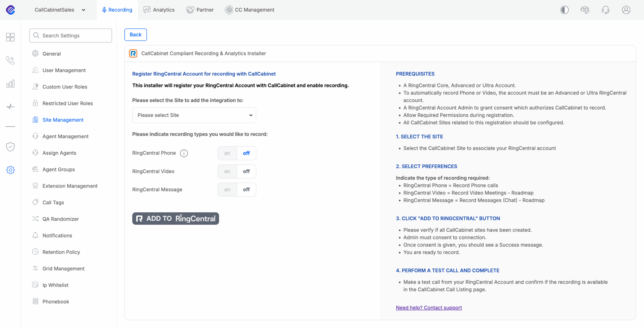644x328 pixels.
Task: Click the building icon beside Site Management
Action: pyautogui.click(x=35, y=120)
